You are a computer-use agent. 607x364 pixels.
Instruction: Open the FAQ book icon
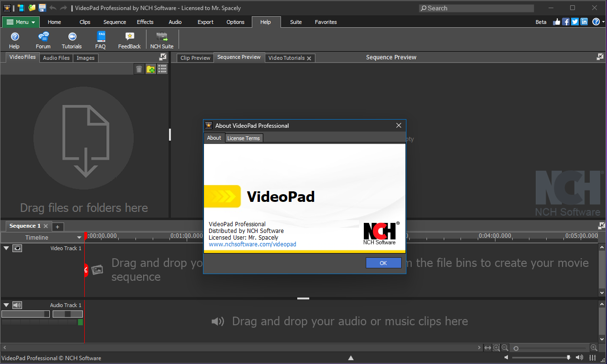(x=101, y=40)
